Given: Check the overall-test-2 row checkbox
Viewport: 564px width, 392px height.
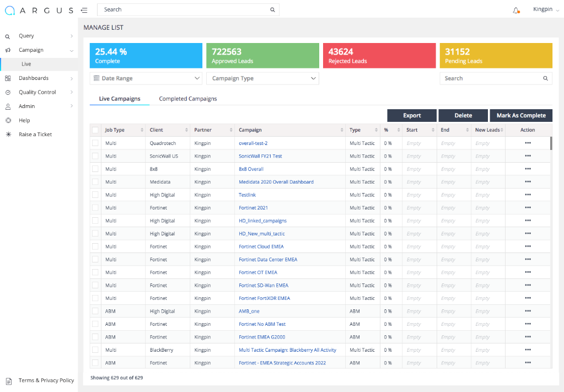Looking at the screenshot, I should pyautogui.click(x=95, y=143).
